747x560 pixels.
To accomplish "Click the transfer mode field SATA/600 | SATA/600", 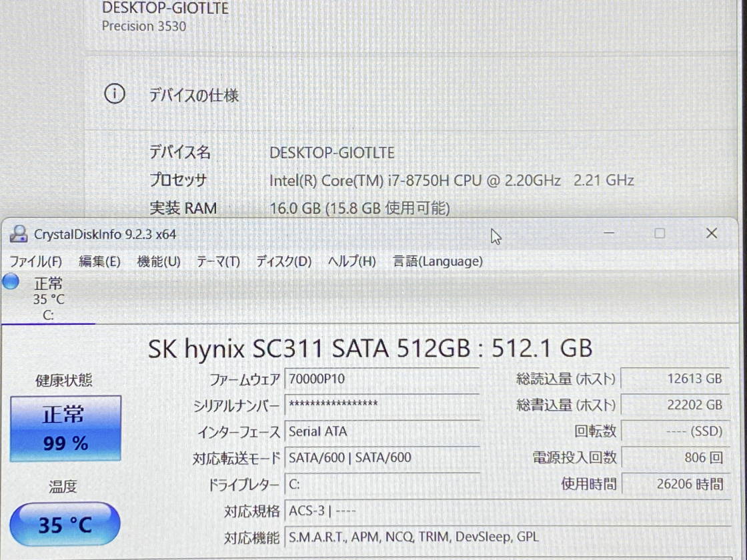I will click(382, 457).
